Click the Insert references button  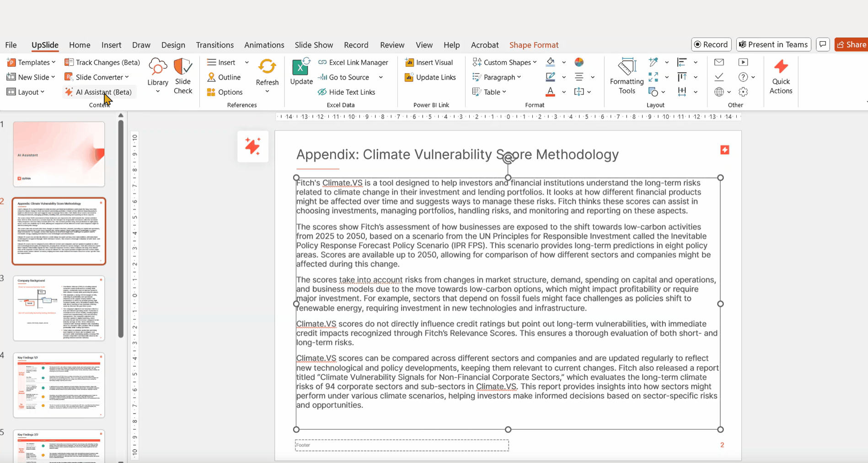(221, 62)
